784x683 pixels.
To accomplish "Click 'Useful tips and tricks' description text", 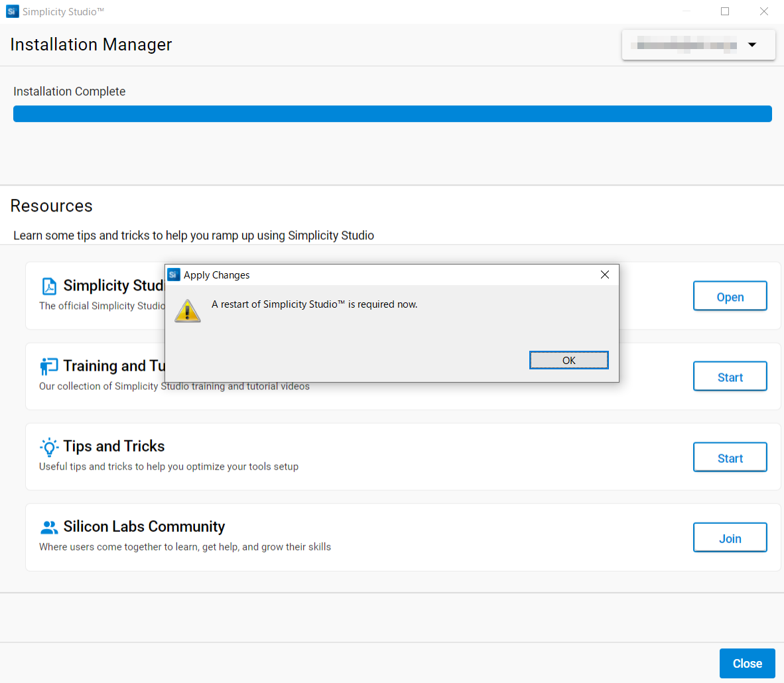I will tap(168, 467).
